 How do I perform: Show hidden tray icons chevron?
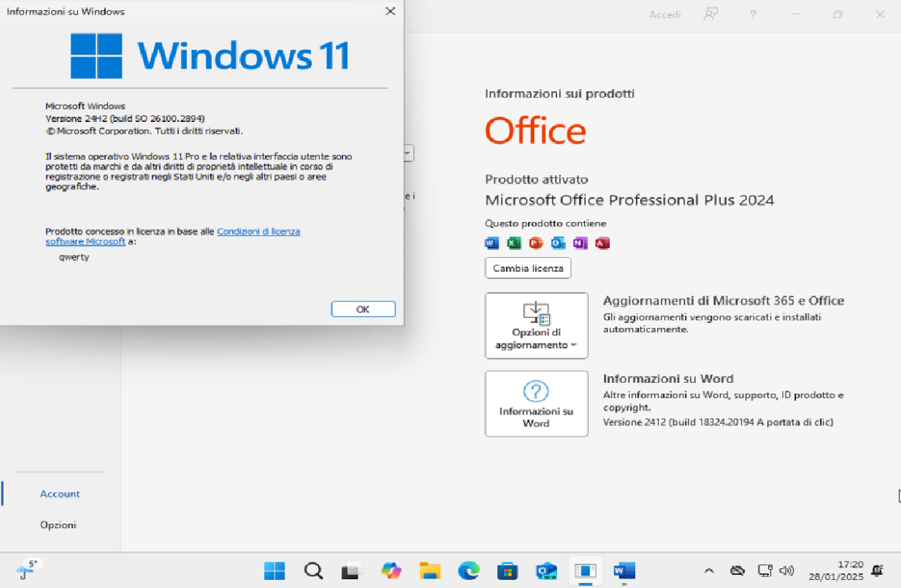tap(709, 570)
